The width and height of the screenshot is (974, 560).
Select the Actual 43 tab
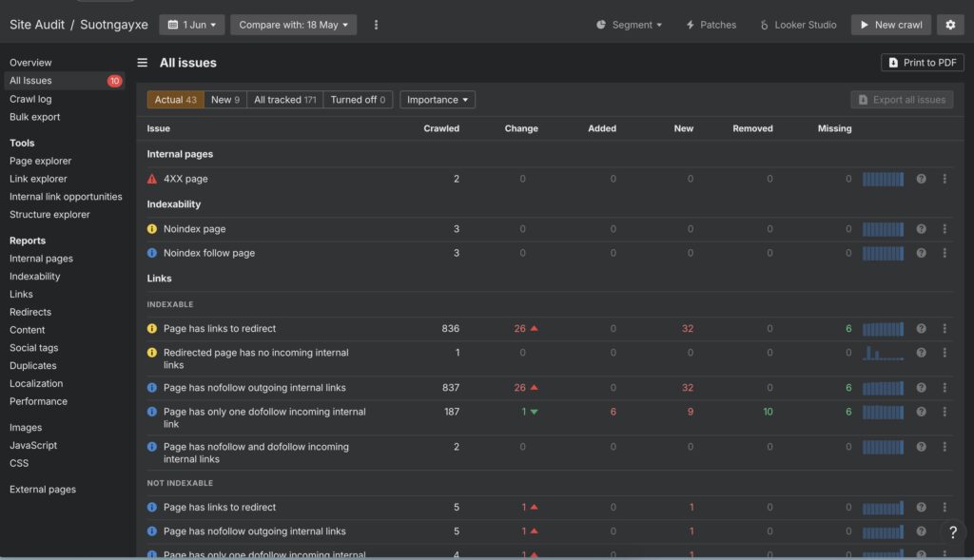coord(175,100)
